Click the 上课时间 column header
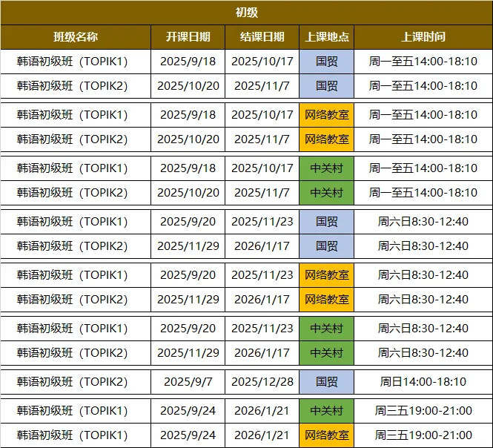The height and width of the screenshot is (448, 493). pos(423,37)
